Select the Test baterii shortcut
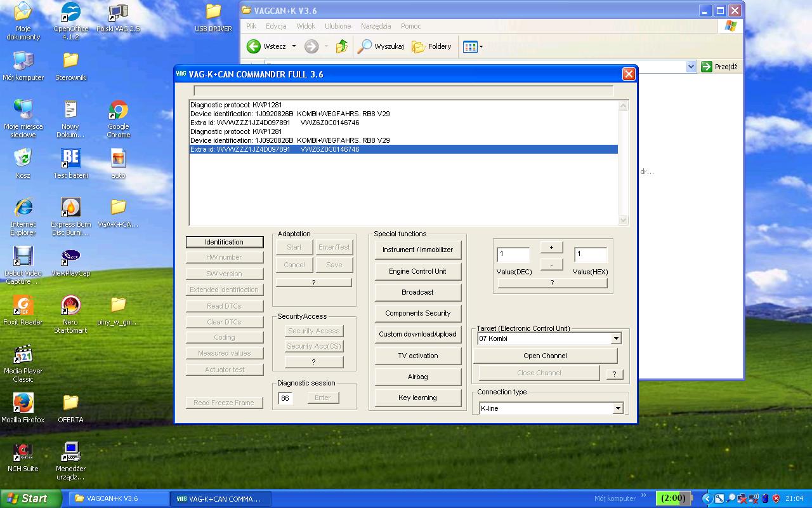 coord(70,164)
